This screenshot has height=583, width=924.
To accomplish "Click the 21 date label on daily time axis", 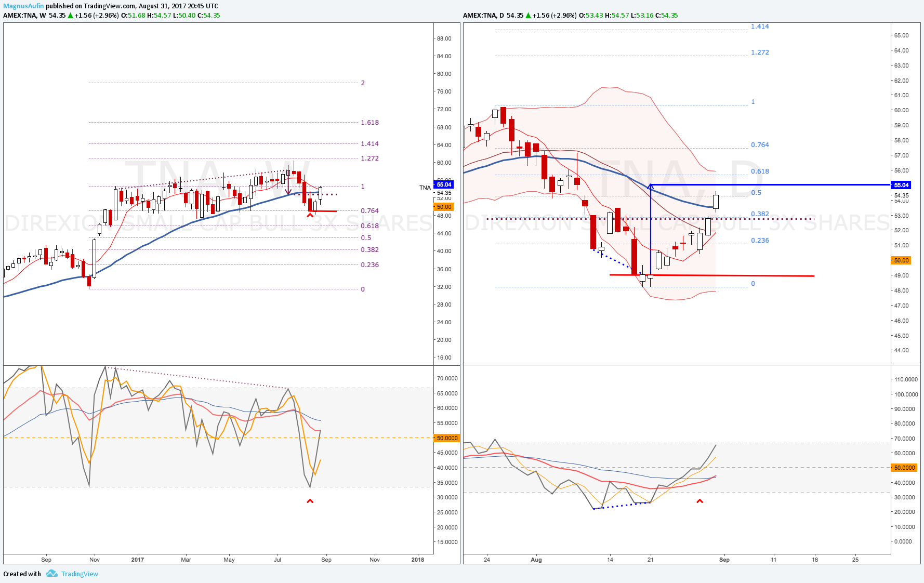I will (650, 560).
